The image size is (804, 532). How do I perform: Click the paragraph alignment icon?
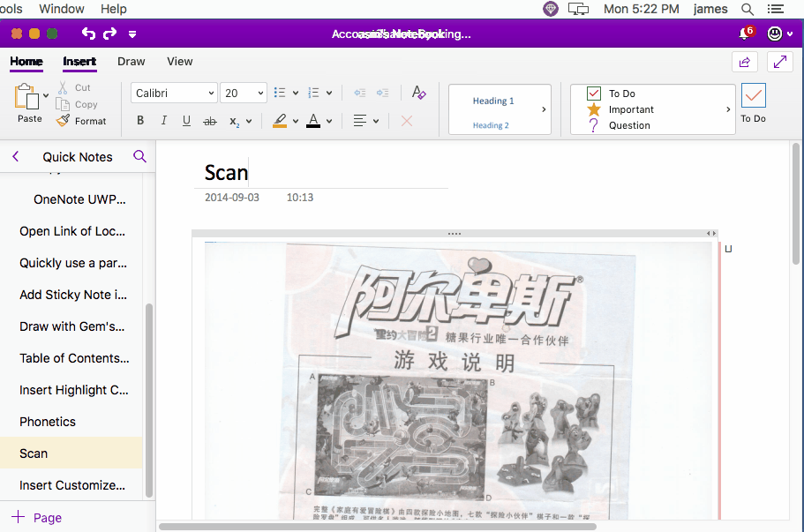click(360, 121)
